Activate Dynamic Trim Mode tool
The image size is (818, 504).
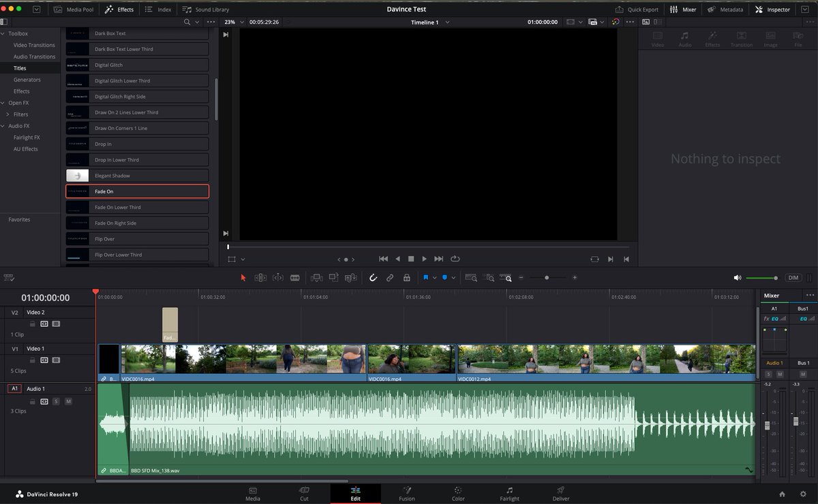click(277, 278)
